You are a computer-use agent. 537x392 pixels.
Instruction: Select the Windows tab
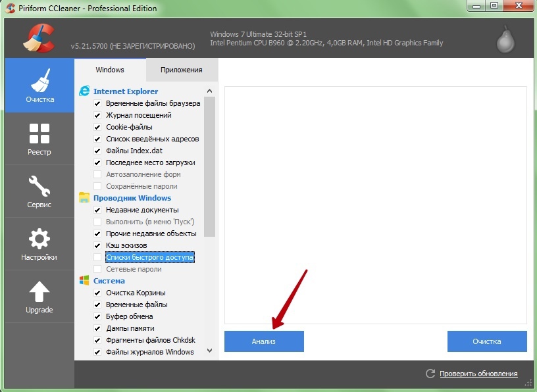coord(109,70)
